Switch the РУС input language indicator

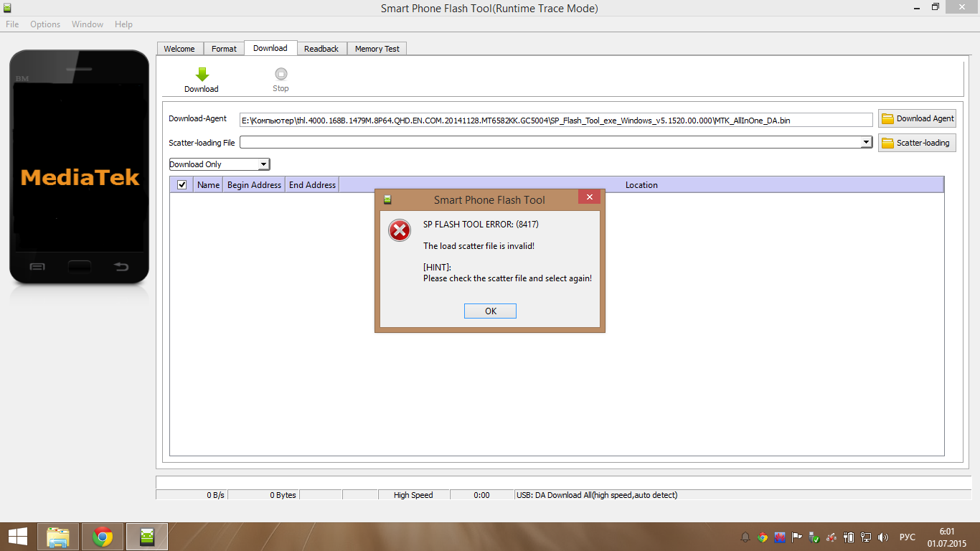point(908,537)
